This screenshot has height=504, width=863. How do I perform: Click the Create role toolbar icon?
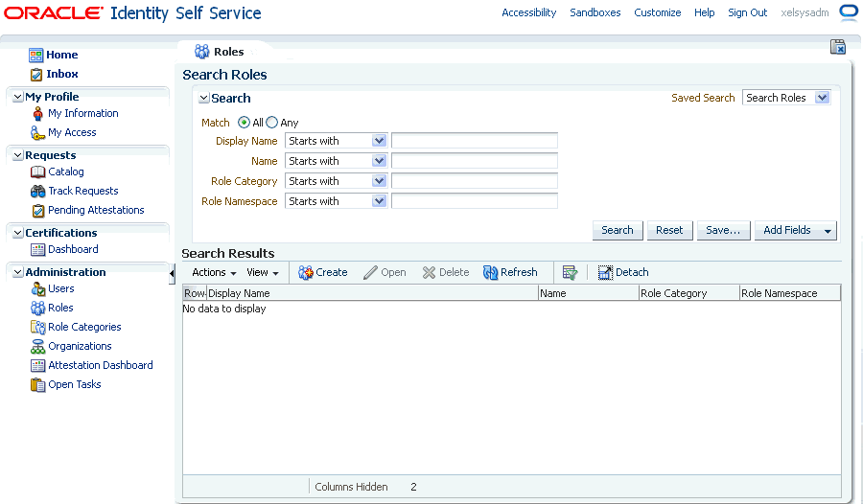click(x=306, y=272)
